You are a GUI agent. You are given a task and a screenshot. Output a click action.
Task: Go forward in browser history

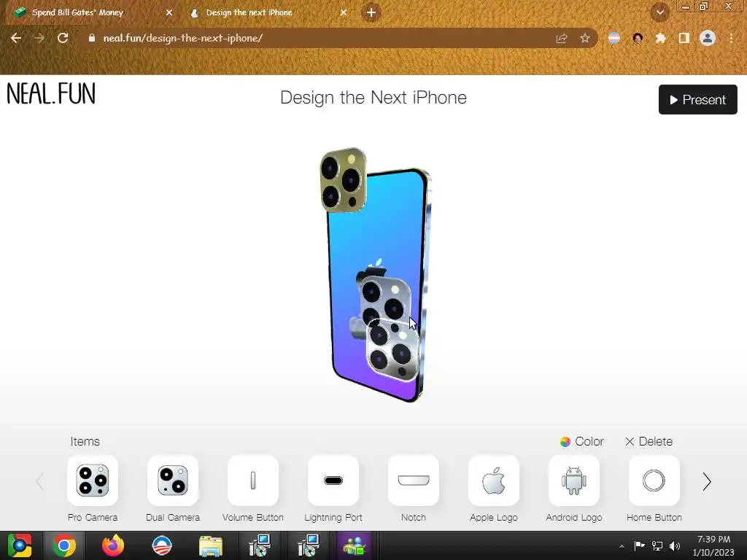(x=39, y=38)
